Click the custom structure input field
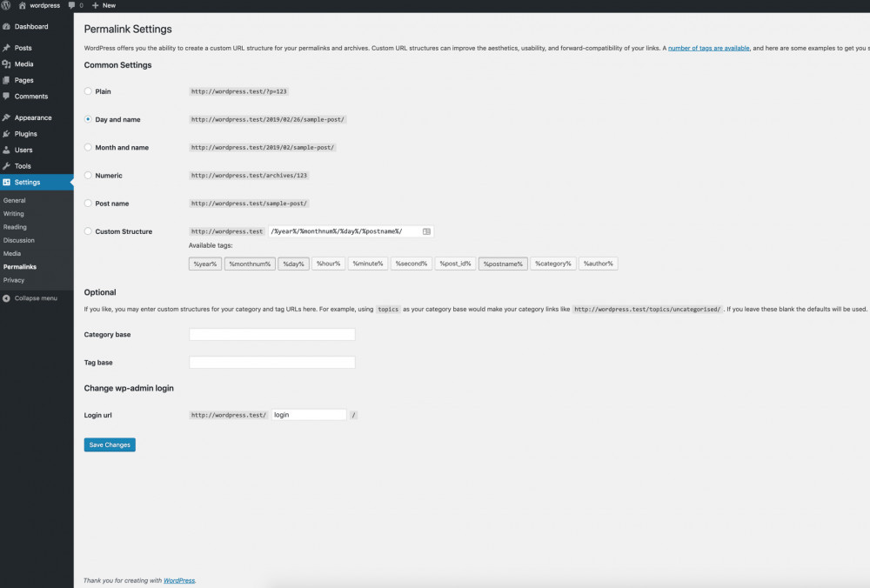Image resolution: width=870 pixels, height=588 pixels. click(x=351, y=231)
